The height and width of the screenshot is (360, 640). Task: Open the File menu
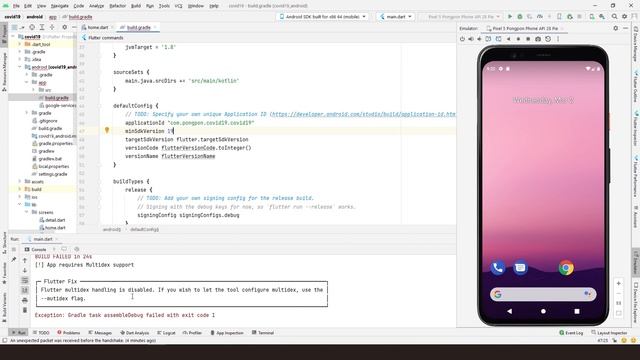[x=16, y=6]
